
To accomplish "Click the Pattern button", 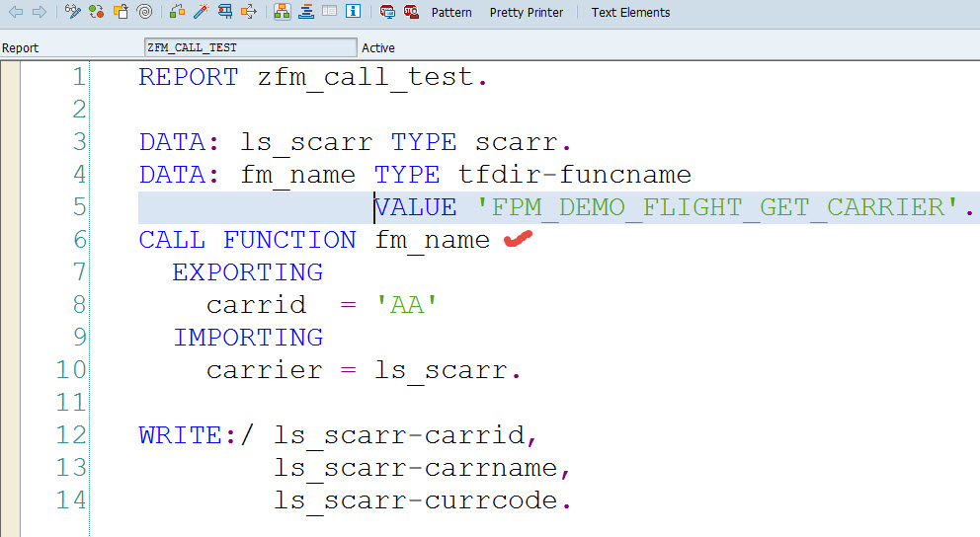I will [x=451, y=13].
